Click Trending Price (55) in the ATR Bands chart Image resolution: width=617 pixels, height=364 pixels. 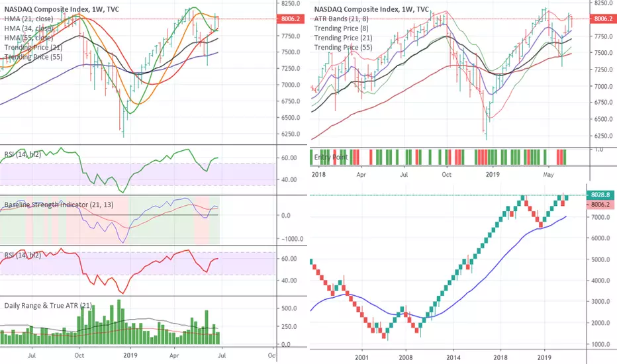click(343, 47)
